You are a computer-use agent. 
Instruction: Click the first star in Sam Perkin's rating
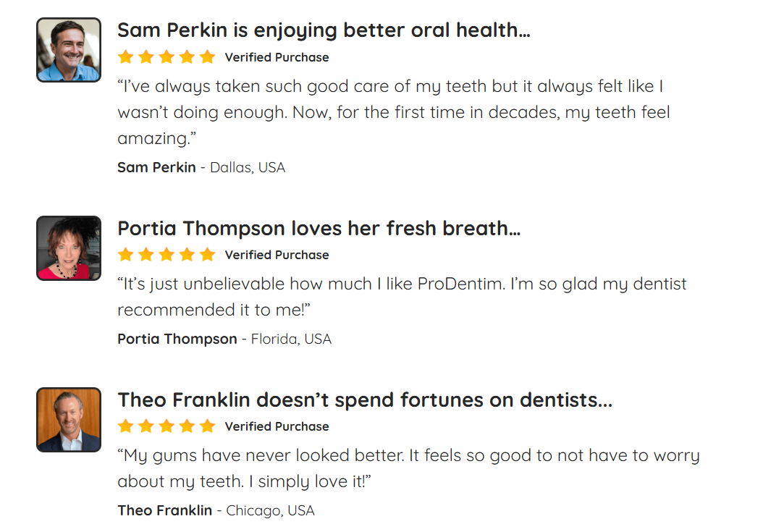tap(125, 57)
